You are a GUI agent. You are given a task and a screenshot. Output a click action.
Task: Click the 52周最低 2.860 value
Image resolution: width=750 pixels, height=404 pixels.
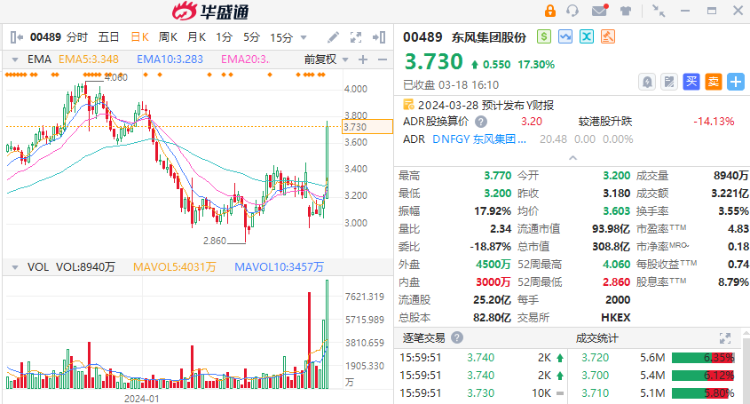(x=616, y=282)
